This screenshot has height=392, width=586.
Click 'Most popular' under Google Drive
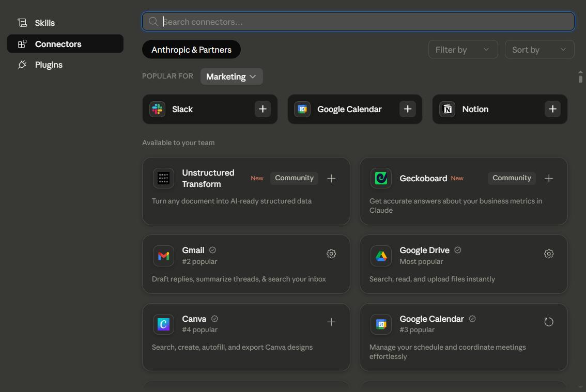pyautogui.click(x=421, y=261)
